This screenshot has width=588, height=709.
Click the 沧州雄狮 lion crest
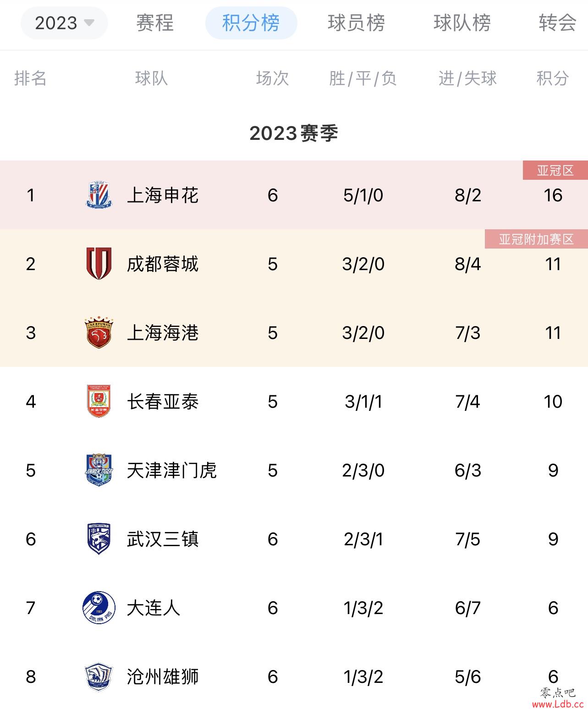[99, 676]
